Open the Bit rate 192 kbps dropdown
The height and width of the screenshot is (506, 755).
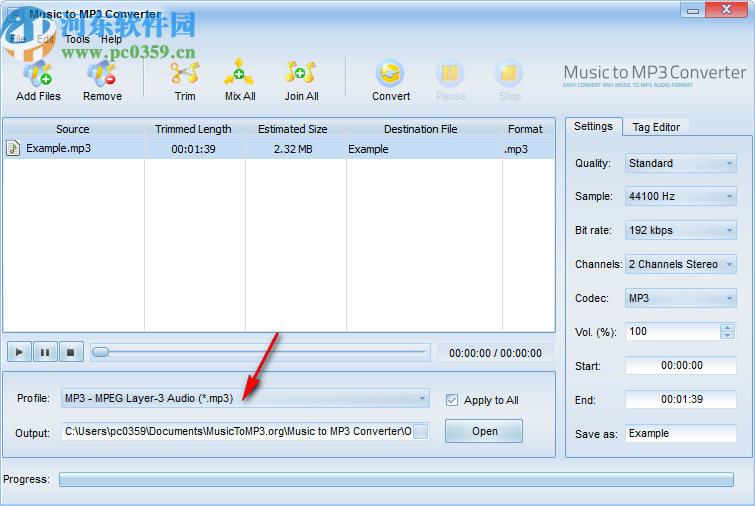click(x=680, y=230)
